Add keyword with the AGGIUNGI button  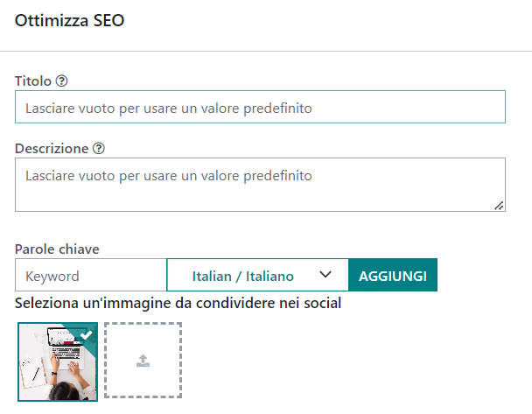[x=393, y=275]
